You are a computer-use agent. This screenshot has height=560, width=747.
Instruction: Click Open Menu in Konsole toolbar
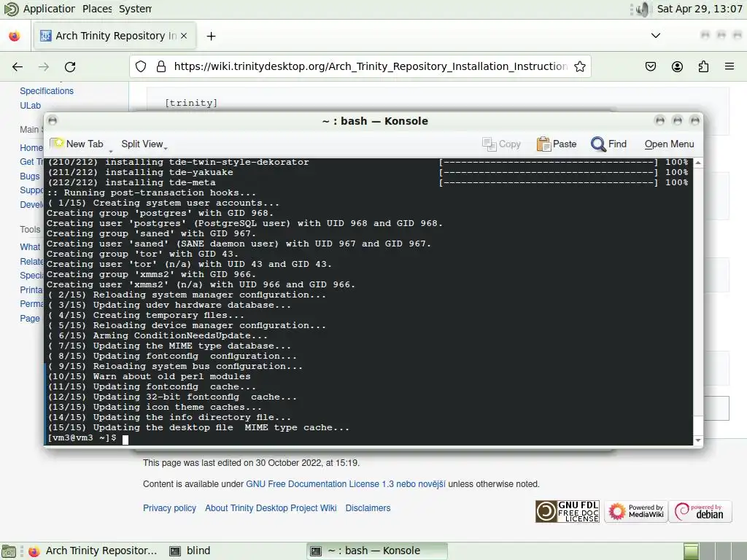pyautogui.click(x=669, y=144)
